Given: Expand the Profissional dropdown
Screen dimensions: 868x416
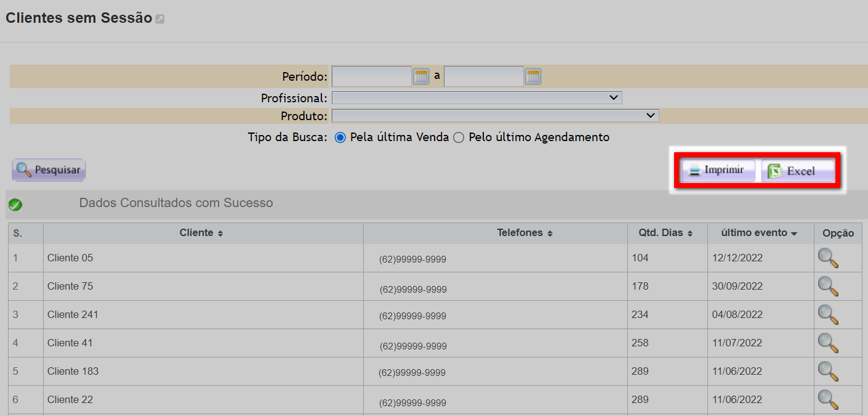Looking at the screenshot, I should [476, 98].
